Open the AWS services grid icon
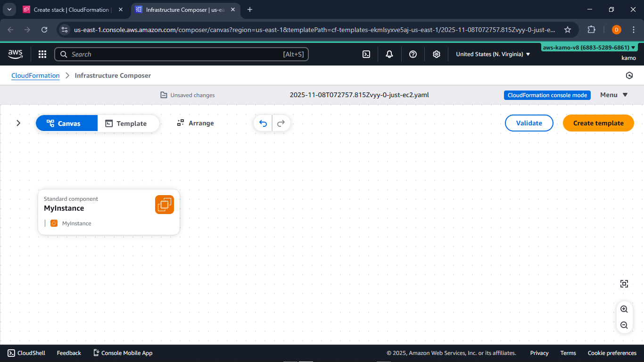Image resolution: width=644 pixels, height=362 pixels. click(x=42, y=54)
